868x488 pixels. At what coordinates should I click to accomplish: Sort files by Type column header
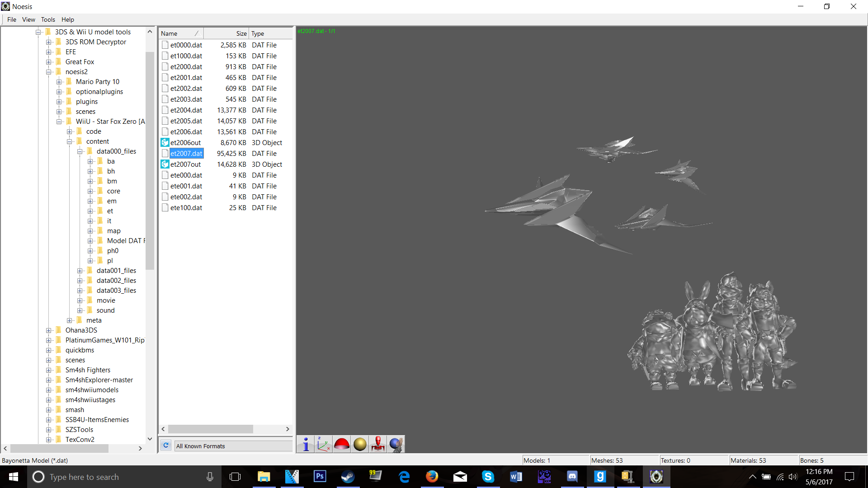pyautogui.click(x=270, y=33)
